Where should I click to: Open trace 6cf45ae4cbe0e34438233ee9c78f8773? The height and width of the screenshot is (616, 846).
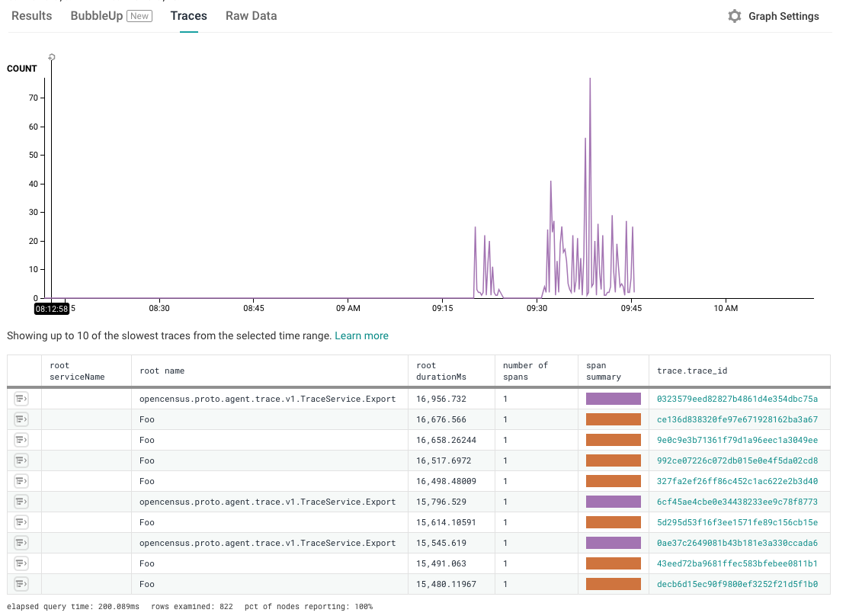click(737, 502)
